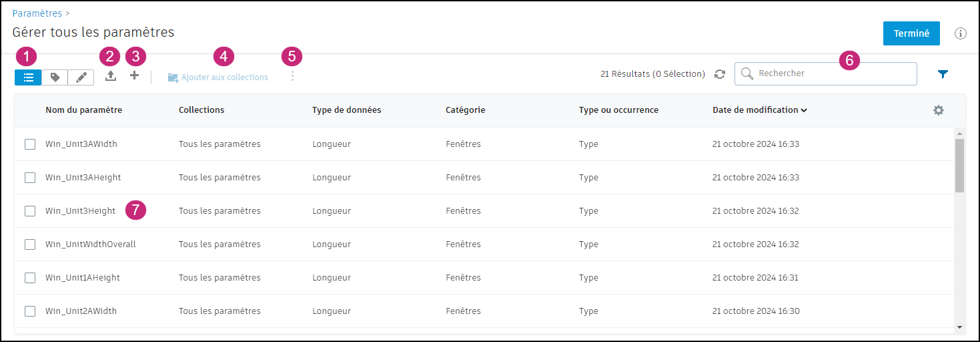Screen dimensions: 980x342
Task: Check the Win_Unit3AWidth row checkbox
Action: [x=30, y=144]
